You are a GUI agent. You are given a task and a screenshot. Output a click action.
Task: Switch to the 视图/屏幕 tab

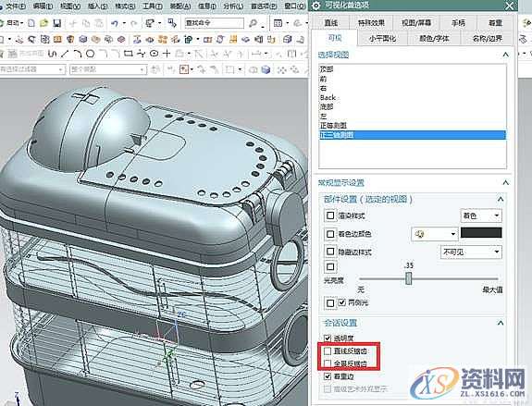pos(416,23)
